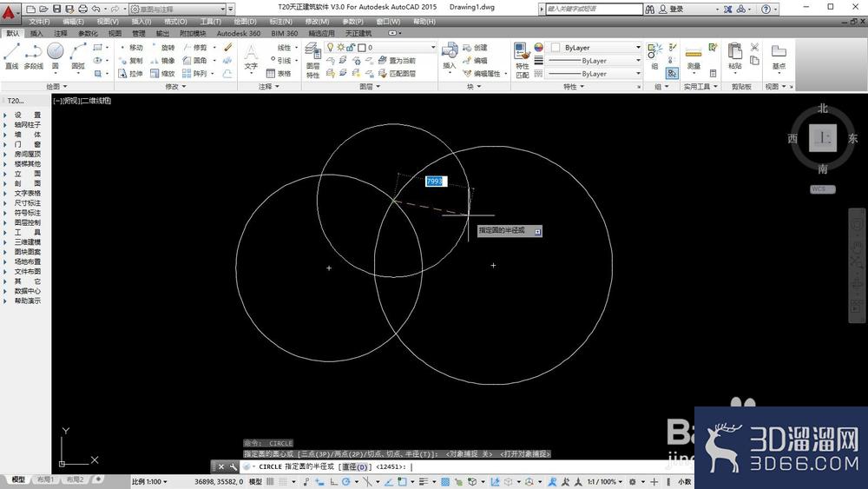The width and height of the screenshot is (868, 489).
Task: Click the 修剪 (Trim) tool
Action: 195,48
